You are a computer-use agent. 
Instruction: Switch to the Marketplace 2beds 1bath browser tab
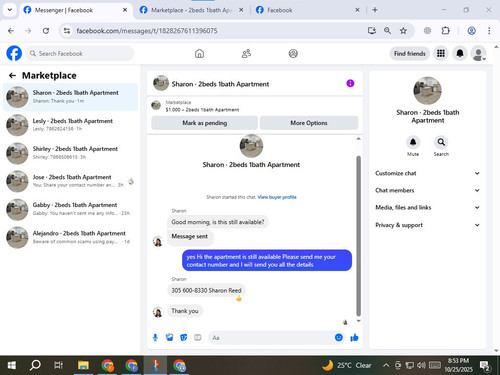192,10
